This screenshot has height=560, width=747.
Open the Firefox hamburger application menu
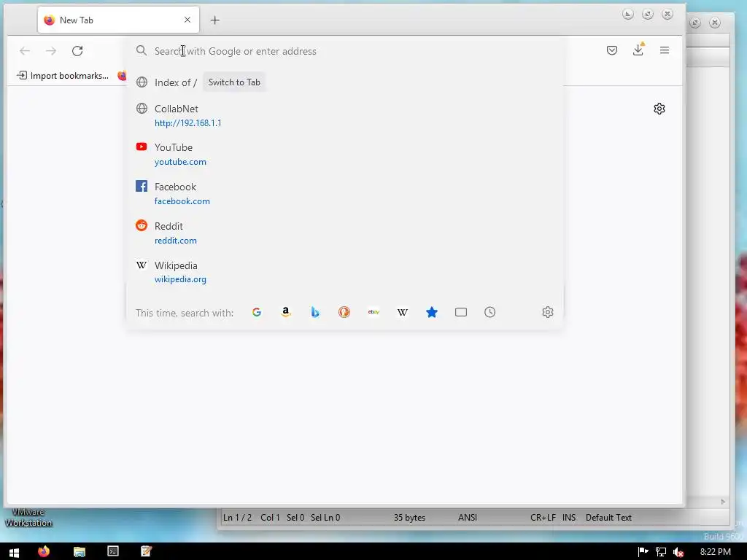[665, 50]
